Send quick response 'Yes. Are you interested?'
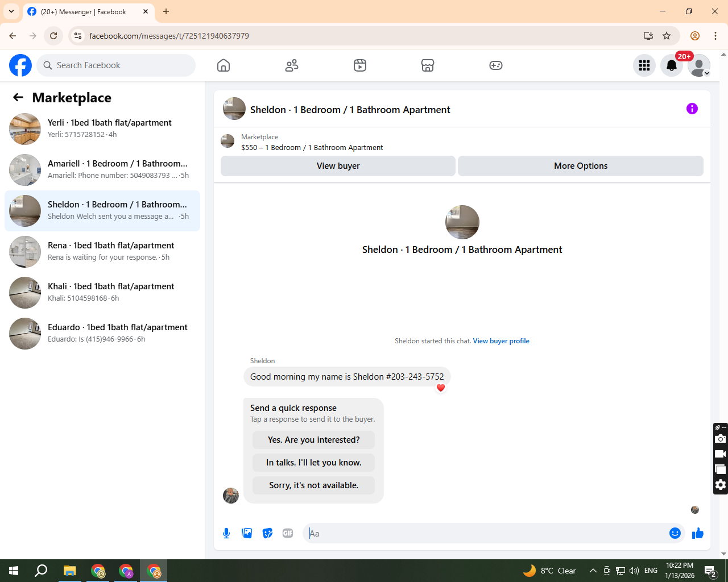 314,440
